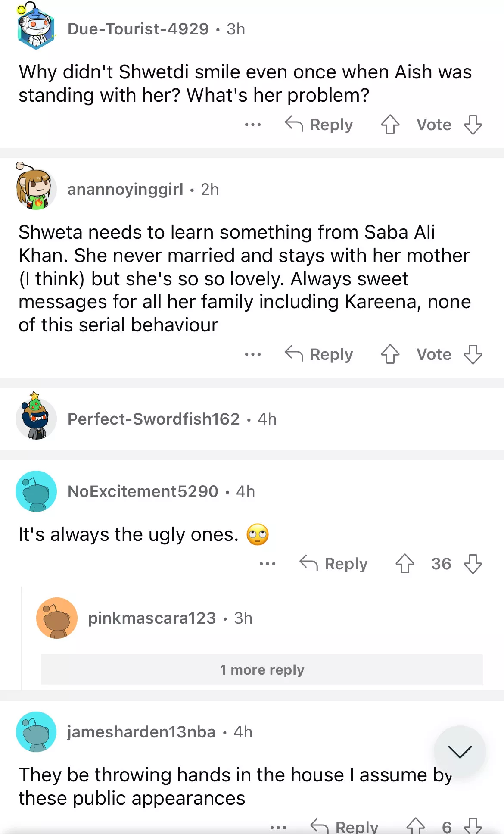Collapse thread using line beside pinkmascara123 reply
The width and height of the screenshot is (504, 834).
pyautogui.click(x=22, y=638)
